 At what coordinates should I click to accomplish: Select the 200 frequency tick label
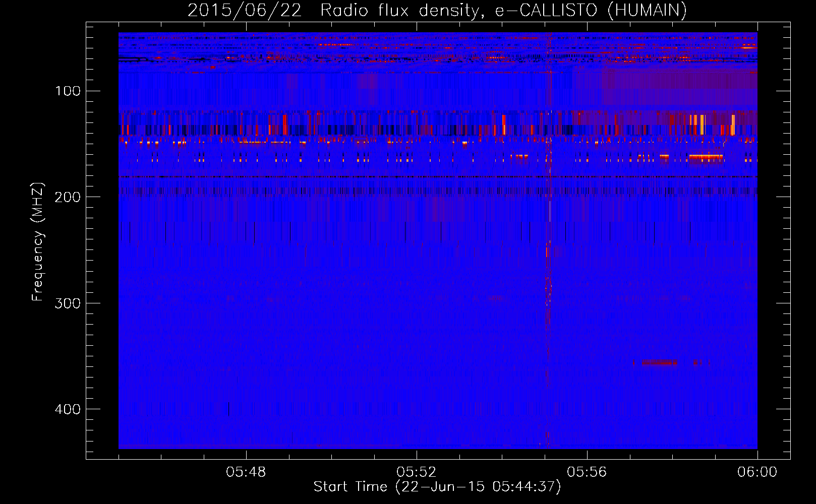(68, 197)
